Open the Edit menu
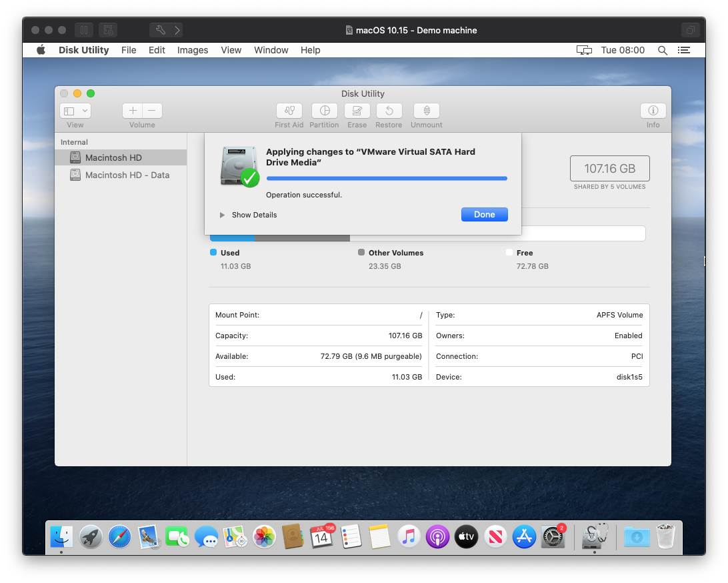The image size is (728, 583). 157,50
